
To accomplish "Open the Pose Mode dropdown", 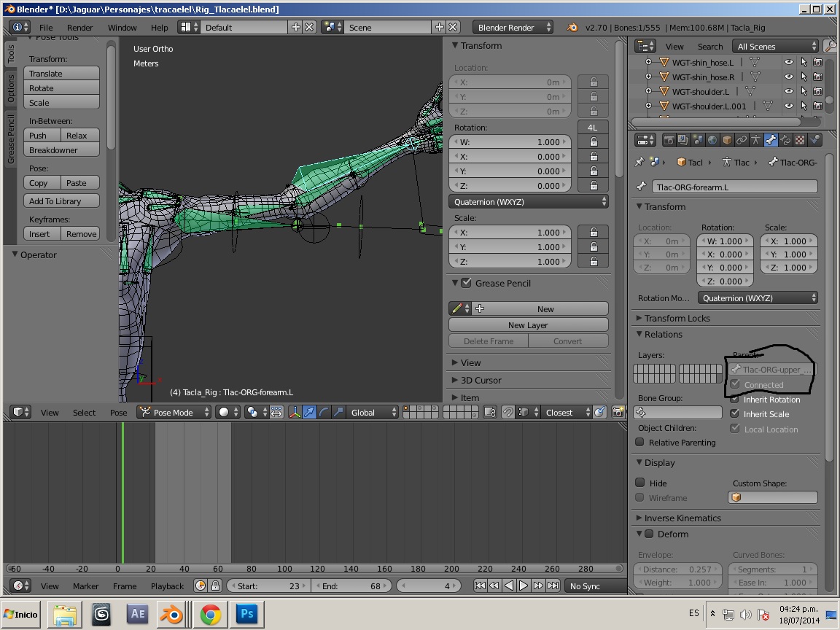I will (174, 413).
